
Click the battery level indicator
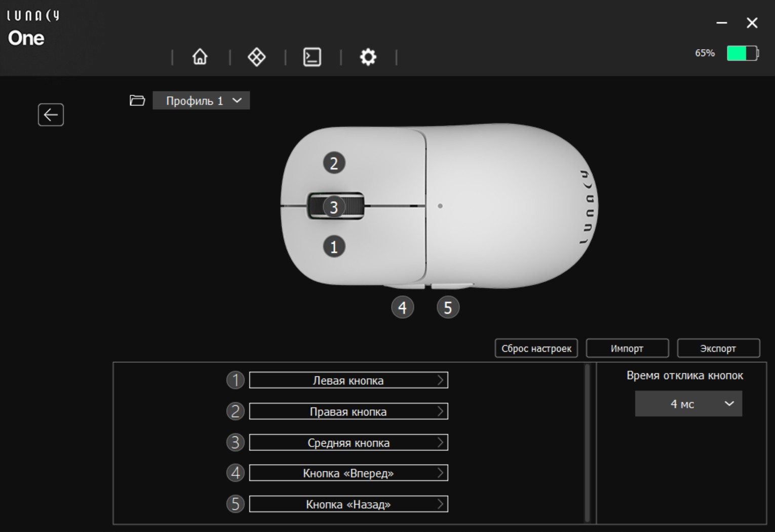743,53
